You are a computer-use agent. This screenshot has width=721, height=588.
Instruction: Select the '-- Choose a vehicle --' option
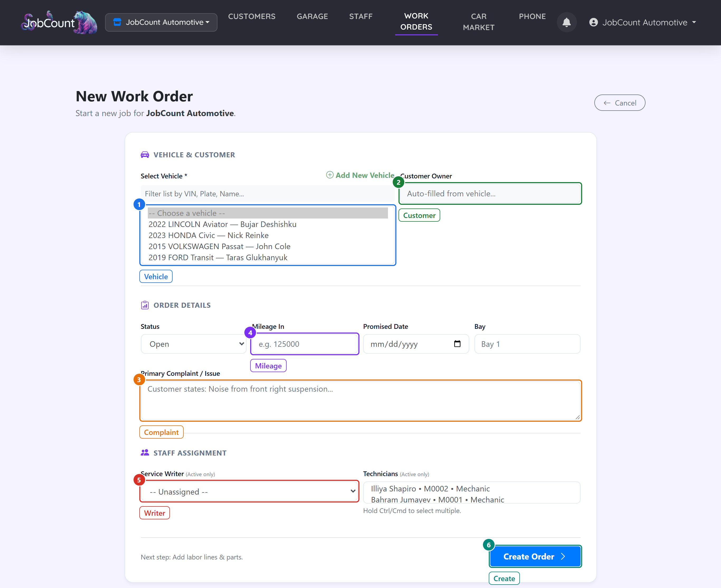pos(268,213)
